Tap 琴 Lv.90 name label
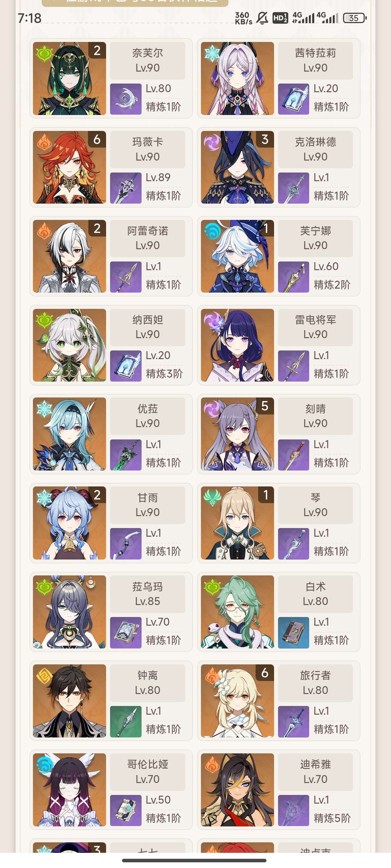 coord(315,505)
